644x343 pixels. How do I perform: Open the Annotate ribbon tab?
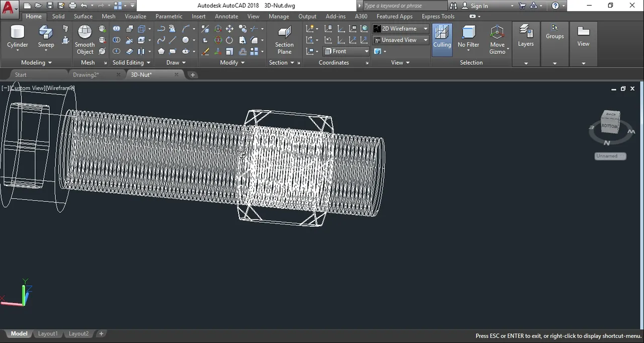[x=226, y=16]
